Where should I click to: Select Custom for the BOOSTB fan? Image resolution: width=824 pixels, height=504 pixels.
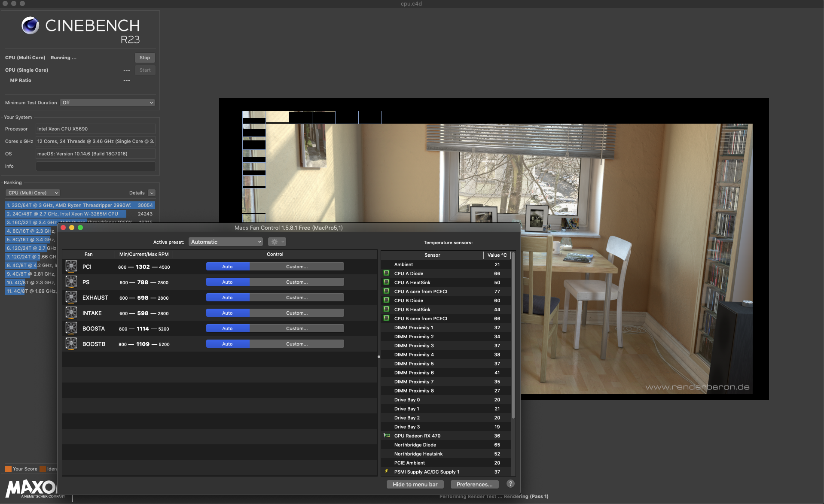tap(297, 344)
